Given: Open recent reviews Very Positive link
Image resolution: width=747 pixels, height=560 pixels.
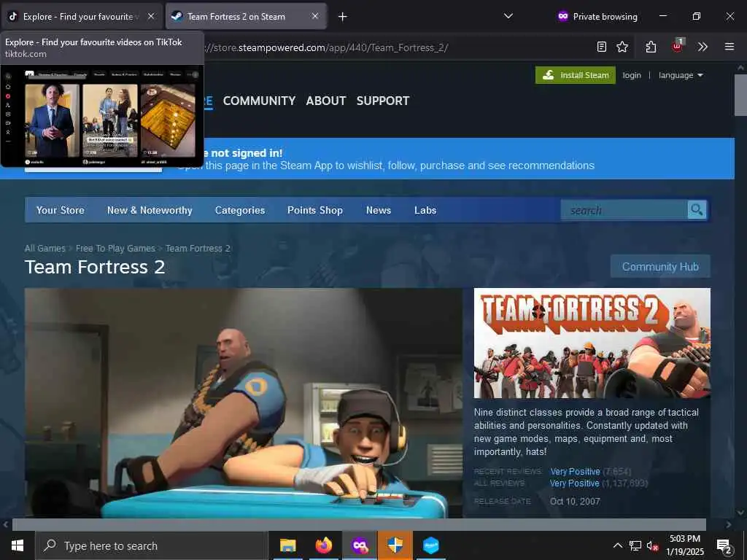Looking at the screenshot, I should (575, 472).
